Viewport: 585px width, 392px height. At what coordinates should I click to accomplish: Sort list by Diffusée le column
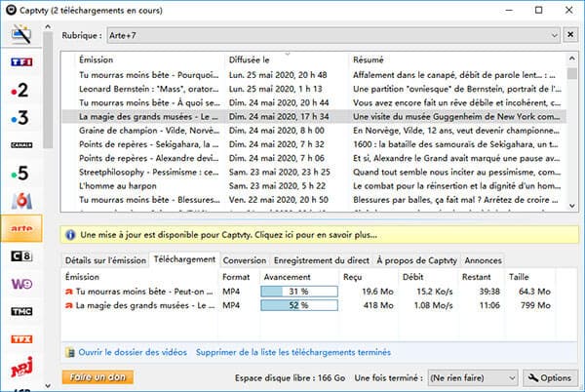click(249, 59)
